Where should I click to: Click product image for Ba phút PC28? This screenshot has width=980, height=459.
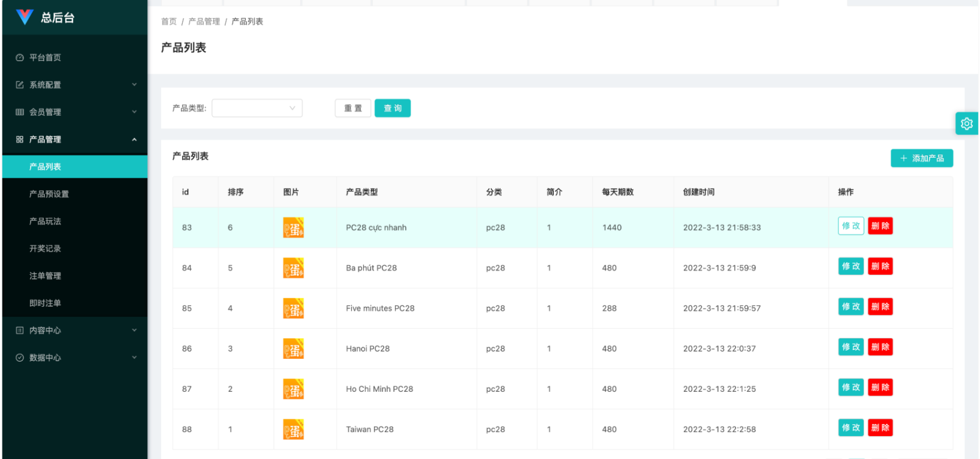click(x=294, y=268)
